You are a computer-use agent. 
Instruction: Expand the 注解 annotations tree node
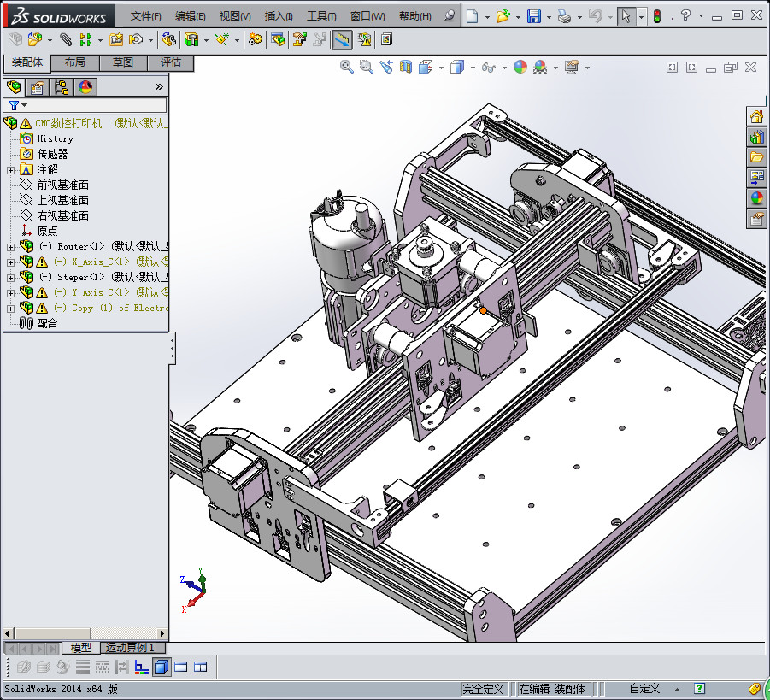[x=10, y=169]
